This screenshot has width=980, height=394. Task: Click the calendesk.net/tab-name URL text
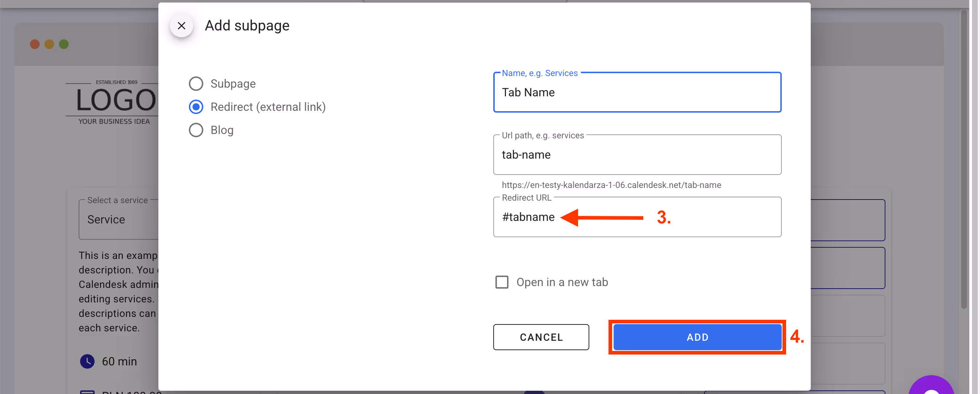(611, 185)
